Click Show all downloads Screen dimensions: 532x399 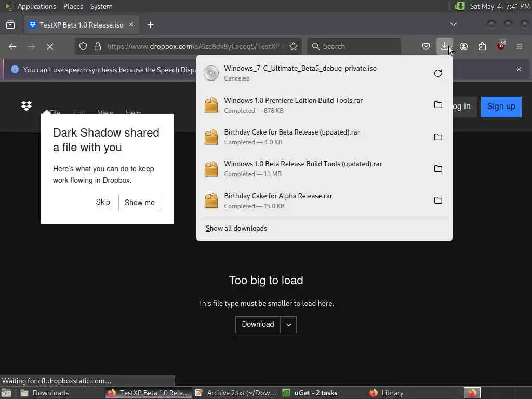pyautogui.click(x=236, y=229)
